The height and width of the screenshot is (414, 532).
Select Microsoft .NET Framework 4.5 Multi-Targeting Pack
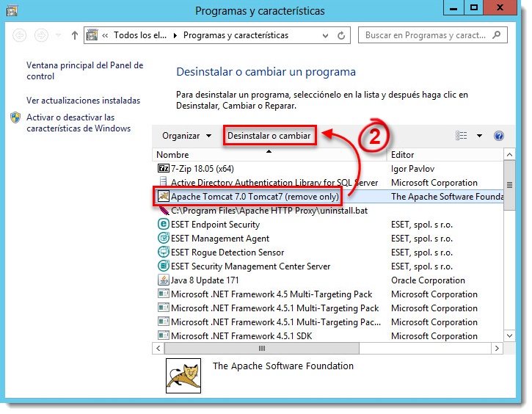[272, 294]
